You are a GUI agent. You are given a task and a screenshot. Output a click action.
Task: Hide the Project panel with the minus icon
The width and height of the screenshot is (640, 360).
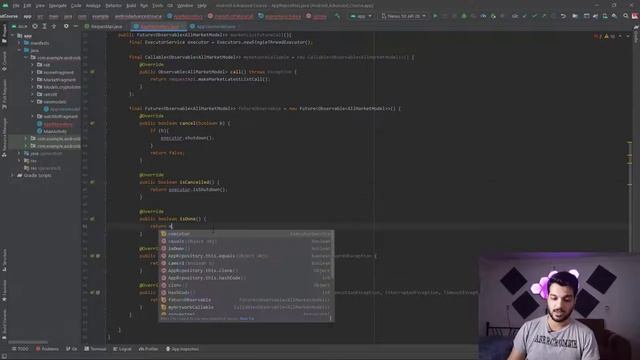click(76, 27)
